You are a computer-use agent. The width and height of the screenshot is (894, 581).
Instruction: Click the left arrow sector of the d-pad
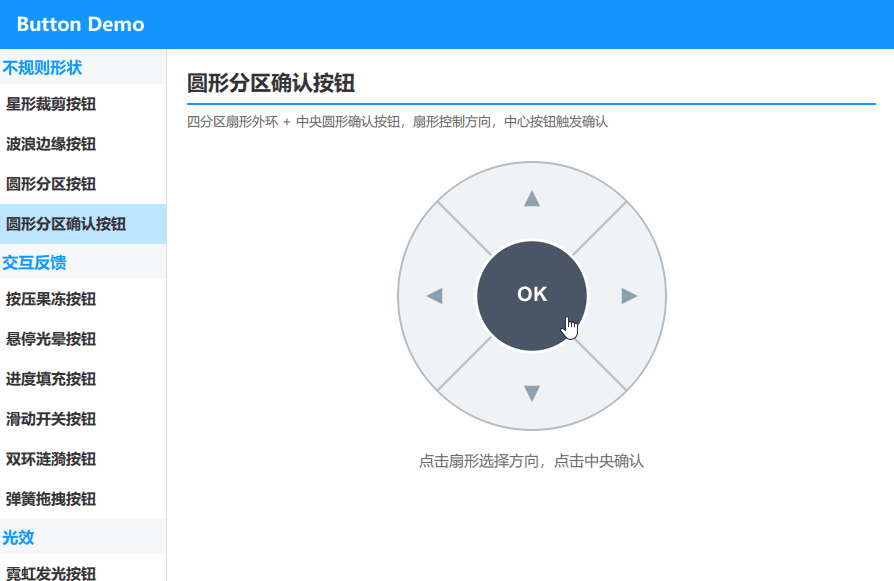(436, 296)
